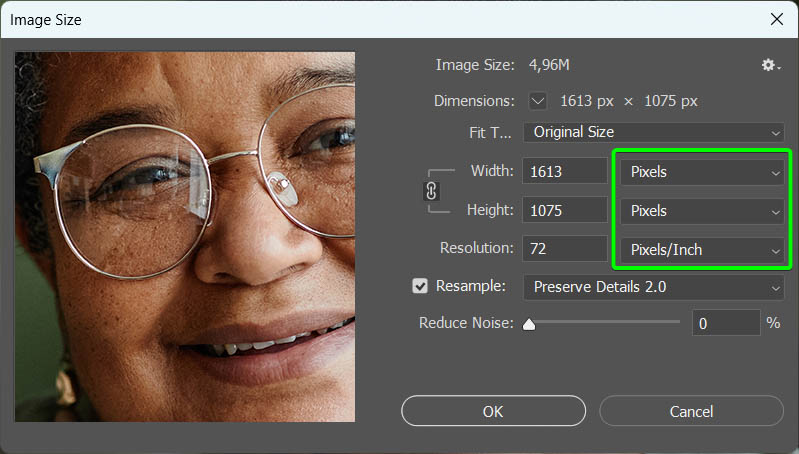
Task: Click the Width value field
Action: (x=564, y=172)
